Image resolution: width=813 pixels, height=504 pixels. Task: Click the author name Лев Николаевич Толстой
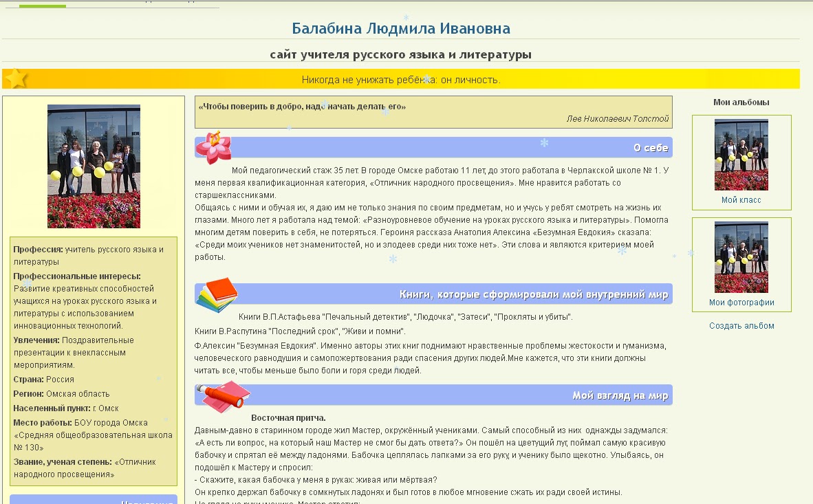coord(618,119)
